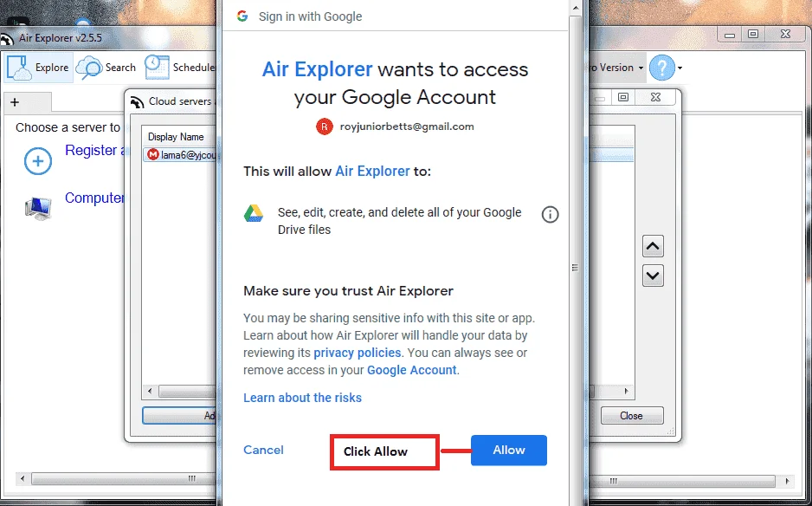Viewport: 812px width, 506px height.
Task: Click the Register account plus circle icon
Action: (x=38, y=161)
